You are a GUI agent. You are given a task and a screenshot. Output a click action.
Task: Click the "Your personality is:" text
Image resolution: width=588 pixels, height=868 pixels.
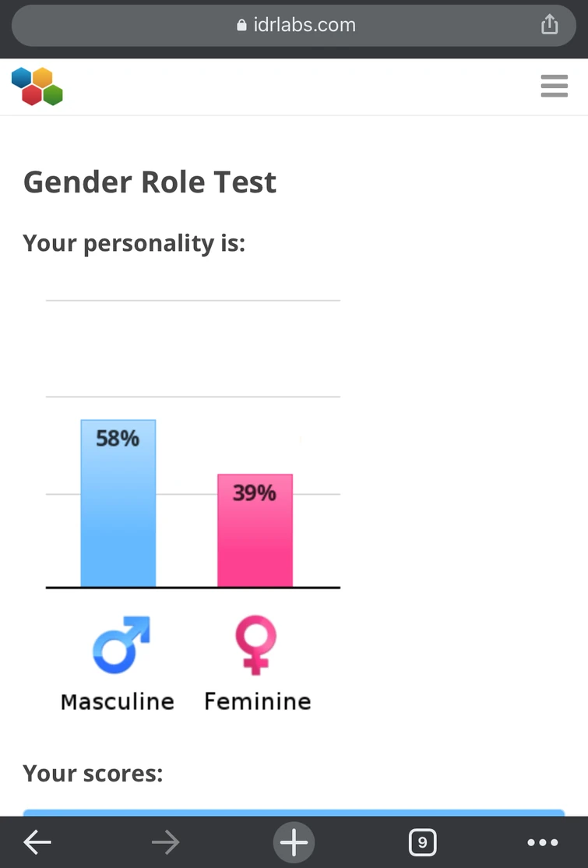tap(134, 244)
